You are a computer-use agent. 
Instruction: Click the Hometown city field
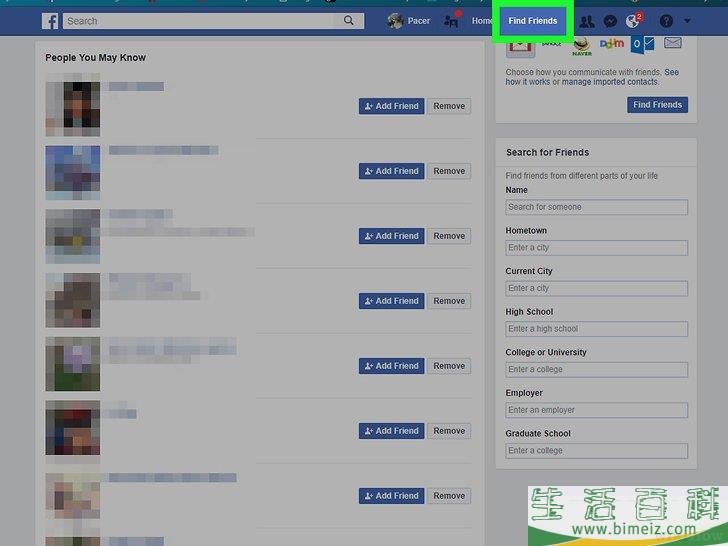[x=596, y=247]
